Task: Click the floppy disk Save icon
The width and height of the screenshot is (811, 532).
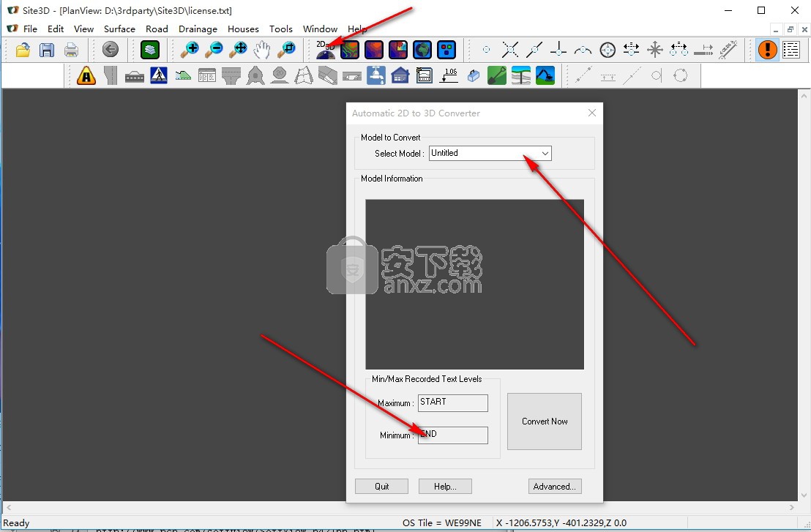Action: pos(47,50)
